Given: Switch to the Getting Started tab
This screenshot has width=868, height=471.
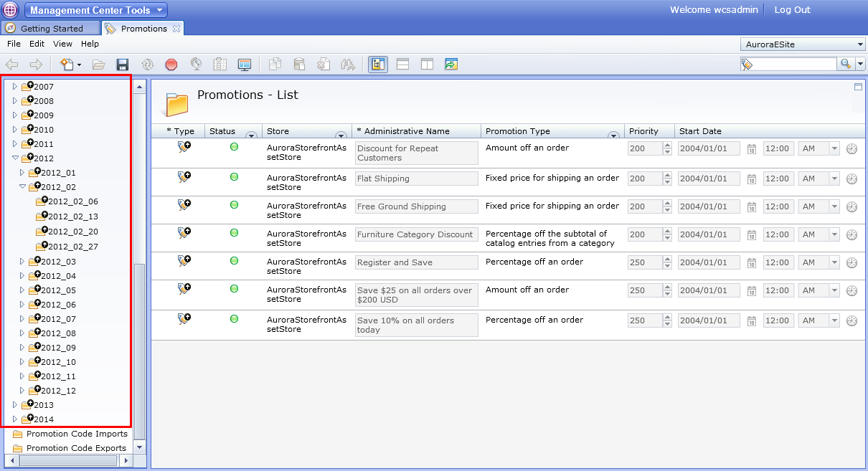Looking at the screenshot, I should click(50, 28).
